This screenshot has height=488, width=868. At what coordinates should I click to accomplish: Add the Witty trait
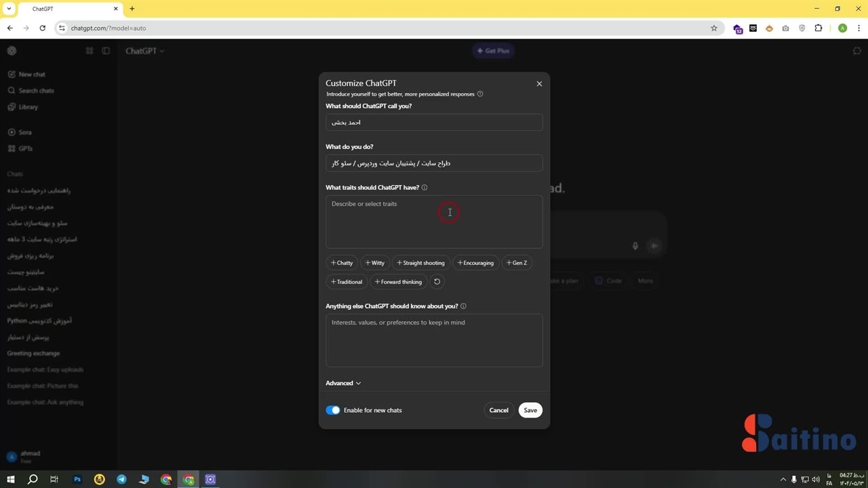point(374,263)
